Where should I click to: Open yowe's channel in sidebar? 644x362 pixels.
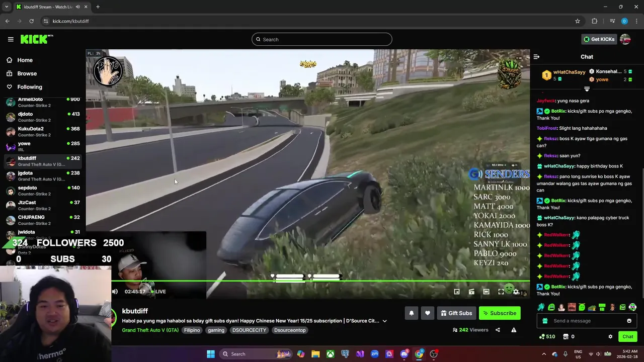point(43,146)
